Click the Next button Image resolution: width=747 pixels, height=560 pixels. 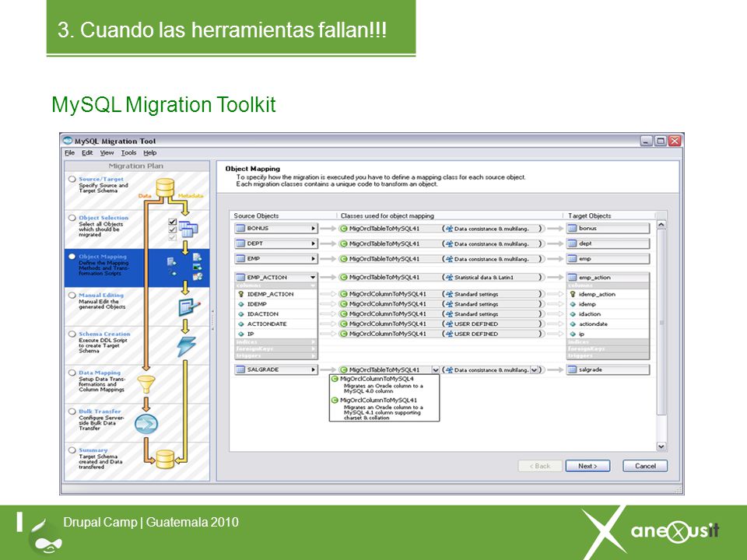(588, 466)
